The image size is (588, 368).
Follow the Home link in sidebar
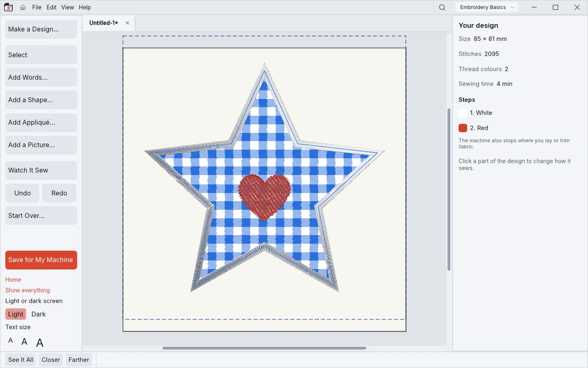13,280
